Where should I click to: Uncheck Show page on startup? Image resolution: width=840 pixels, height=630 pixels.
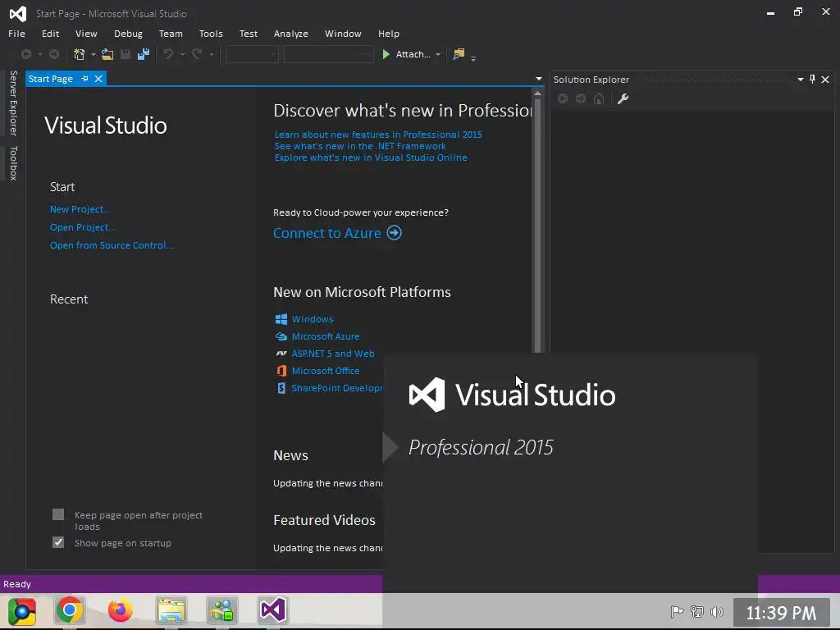(58, 543)
